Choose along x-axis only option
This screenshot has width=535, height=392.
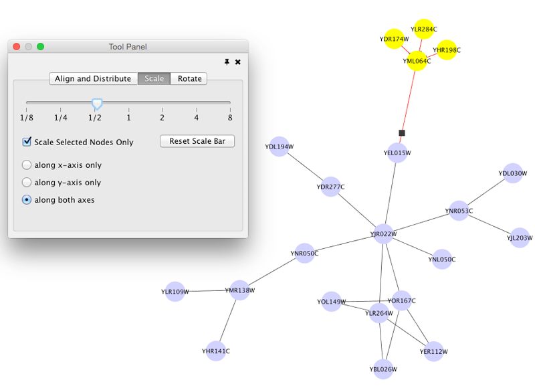(27, 165)
